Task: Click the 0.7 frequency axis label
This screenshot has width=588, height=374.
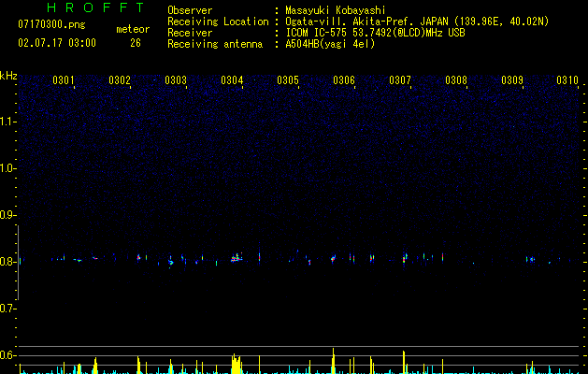Action: click(7, 309)
